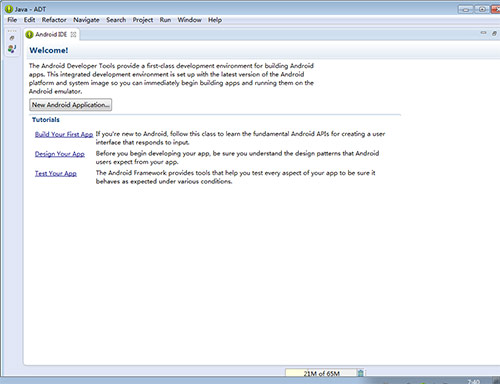This screenshot has width=500, height=384.
Task: Click New Android Application button
Action: (x=71, y=105)
